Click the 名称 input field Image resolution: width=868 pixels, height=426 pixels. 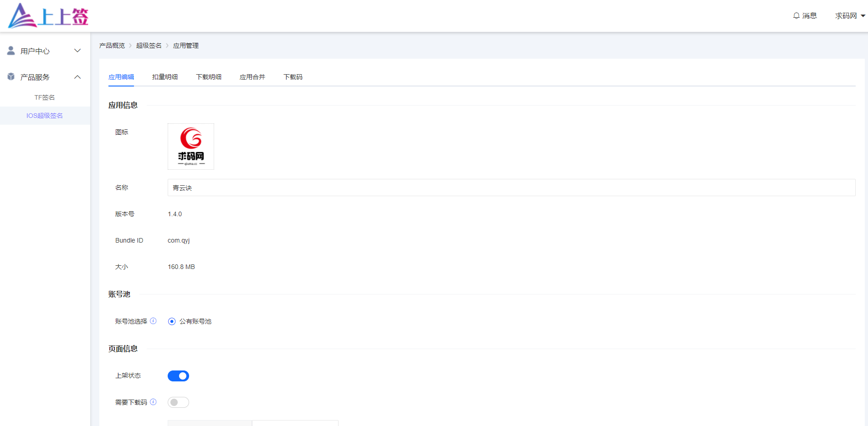[x=511, y=188]
